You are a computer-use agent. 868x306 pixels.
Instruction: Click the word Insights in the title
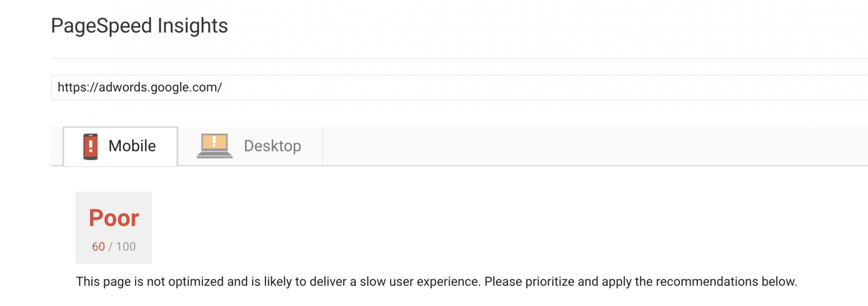tap(193, 26)
